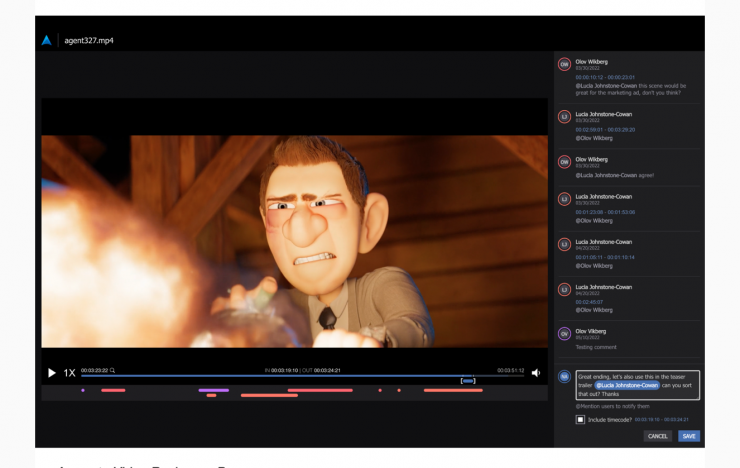Screen dimensions: 740x468
Task: Click the magnifier icon next to current timecode
Action: pos(113,370)
